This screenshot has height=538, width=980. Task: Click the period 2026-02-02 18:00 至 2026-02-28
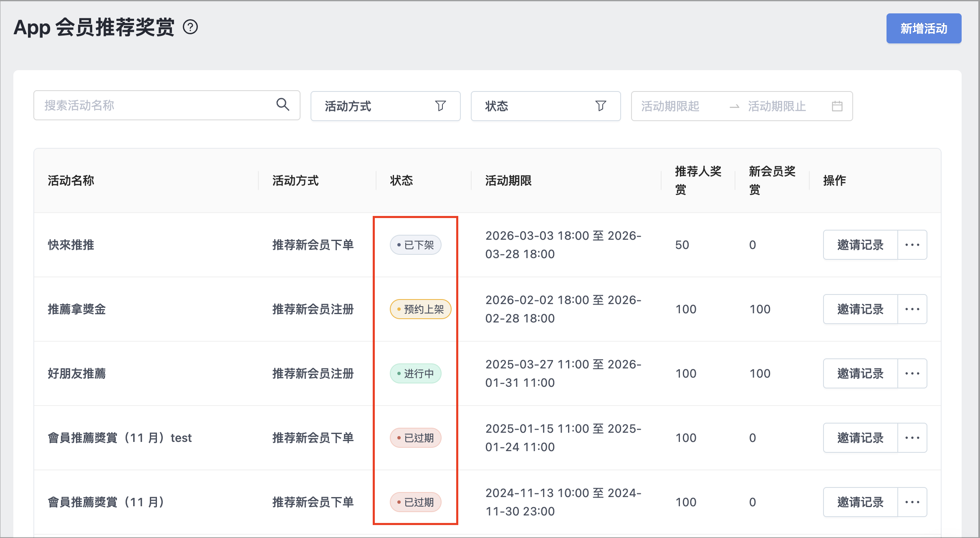coord(563,309)
